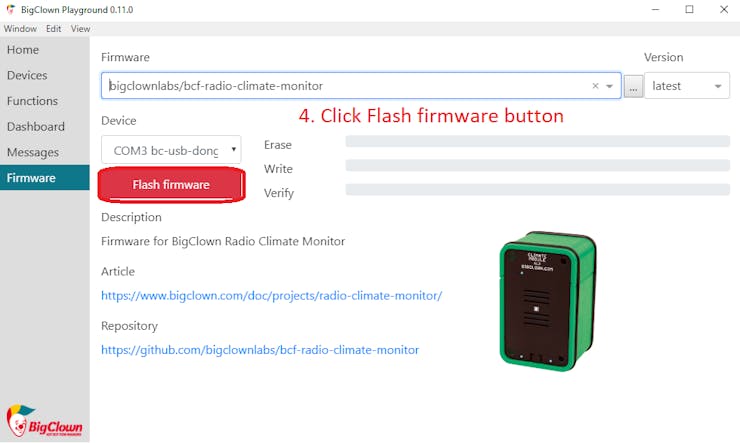Open the Window menu
Viewport: 740px width, 443px height.
coord(20,29)
